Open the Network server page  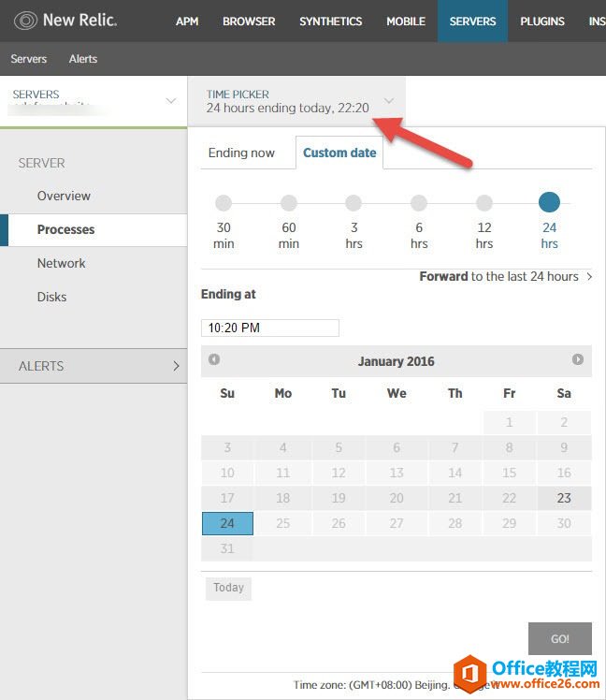click(x=61, y=263)
